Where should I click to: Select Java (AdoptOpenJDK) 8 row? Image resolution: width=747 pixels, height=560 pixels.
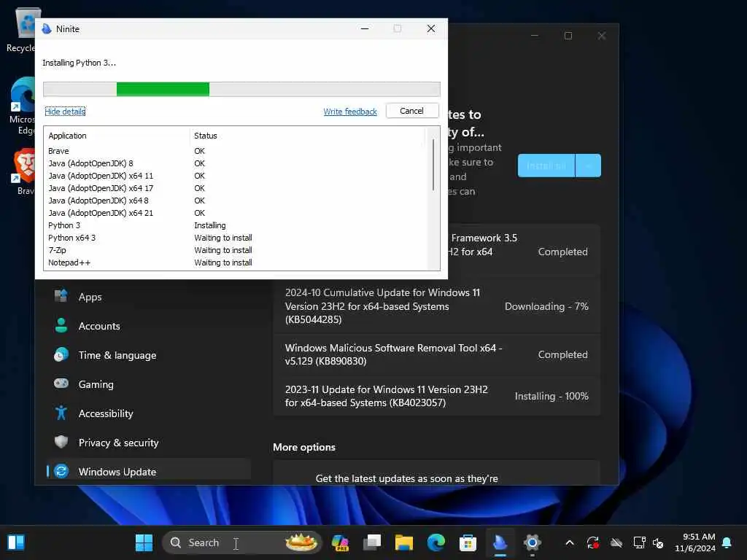point(237,163)
